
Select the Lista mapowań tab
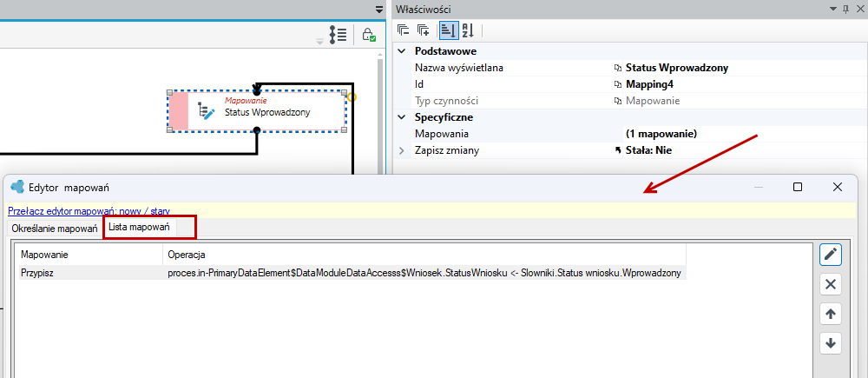(x=139, y=228)
